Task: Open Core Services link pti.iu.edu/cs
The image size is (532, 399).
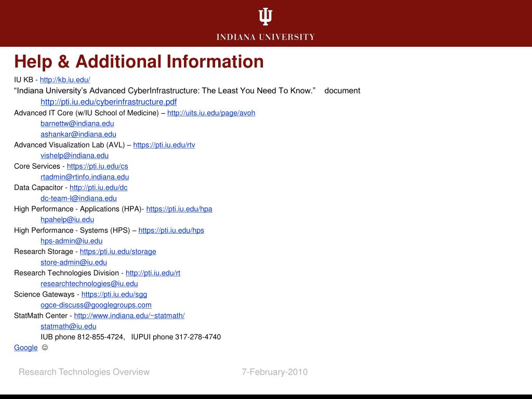Action: [x=97, y=166]
